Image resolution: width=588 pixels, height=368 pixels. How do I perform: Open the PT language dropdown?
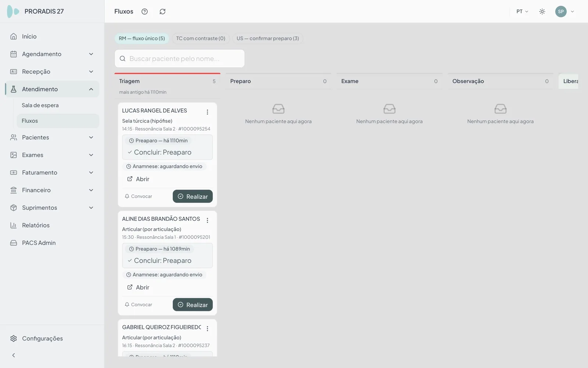coord(522,11)
